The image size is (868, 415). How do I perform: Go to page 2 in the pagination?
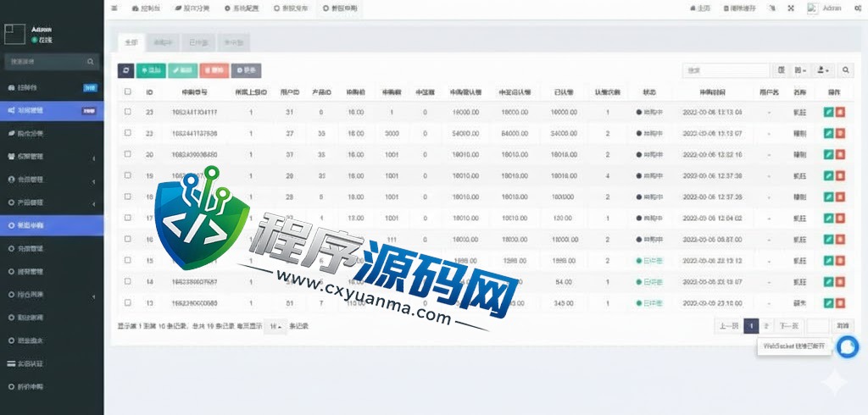pyautogui.click(x=766, y=326)
